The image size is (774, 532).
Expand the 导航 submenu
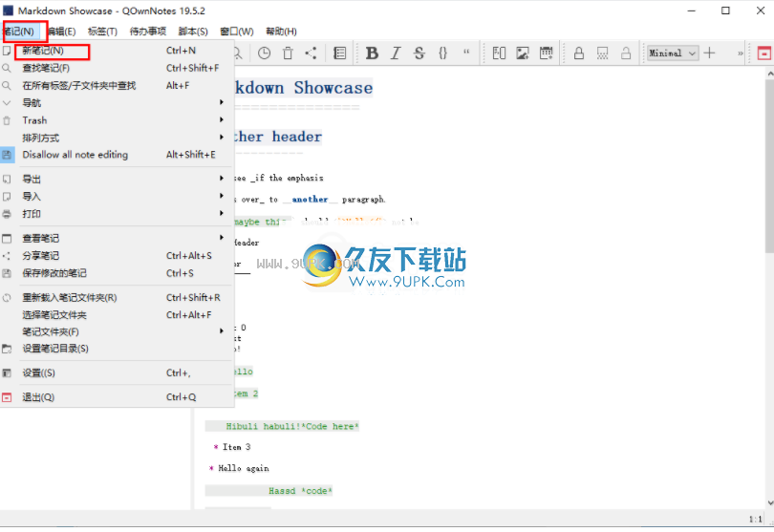tap(117, 103)
